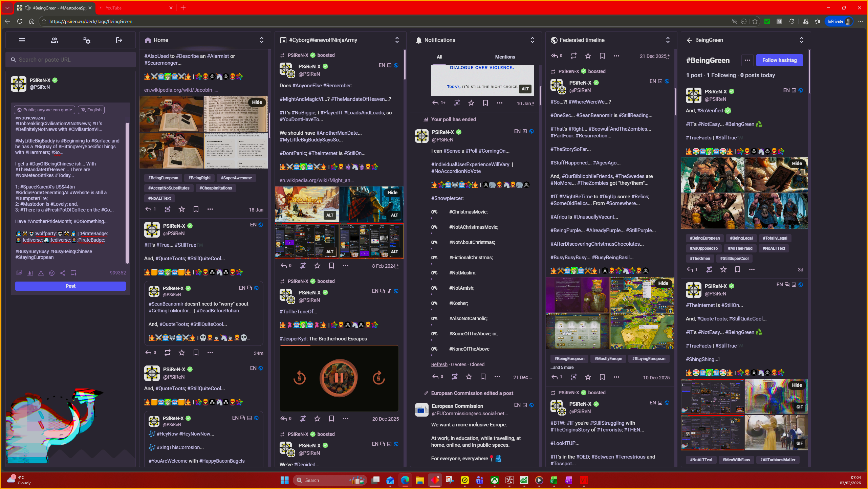Hide media on Jacobin wikipedia post
Image resolution: width=868 pixels, height=489 pixels.
257,102
